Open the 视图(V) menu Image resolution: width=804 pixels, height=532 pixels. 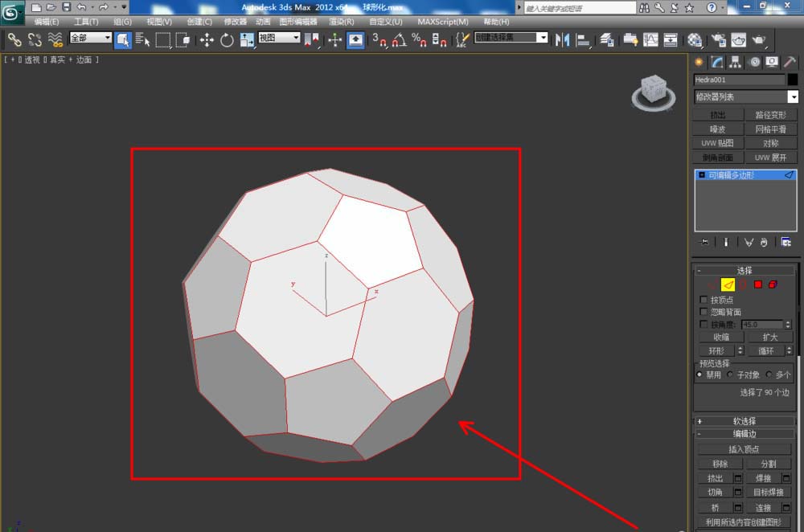tap(159, 22)
